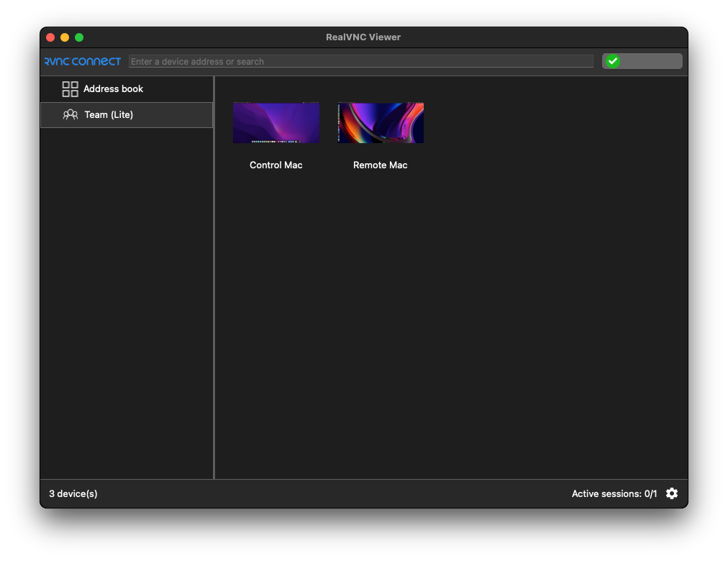Click the Remote Mac device name
Viewport: 728px width, 561px height.
point(381,165)
